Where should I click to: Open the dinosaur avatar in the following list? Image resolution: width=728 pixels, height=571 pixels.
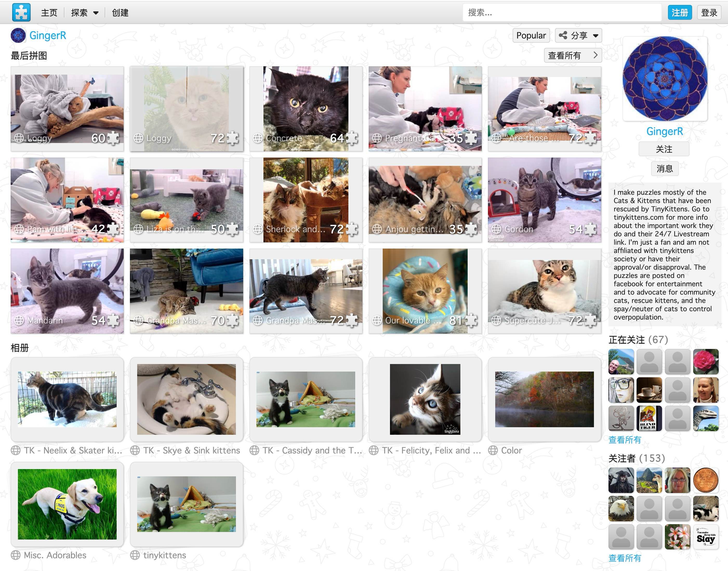coord(706,418)
